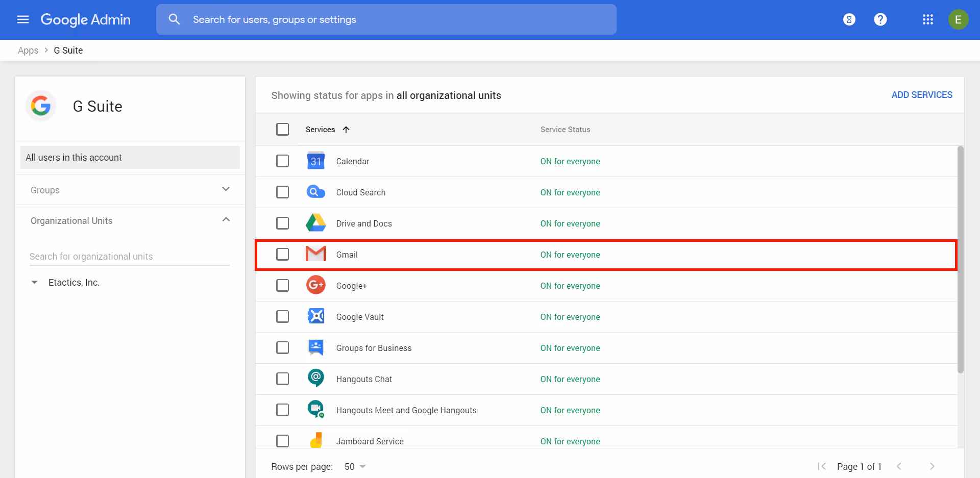The image size is (980, 478).
Task: Click the Services column header
Action: pos(320,130)
